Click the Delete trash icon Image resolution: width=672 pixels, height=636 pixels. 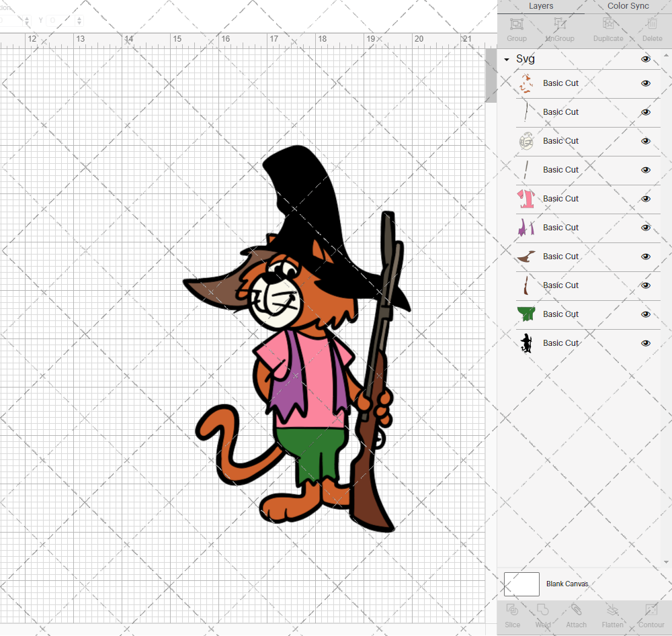point(652,24)
